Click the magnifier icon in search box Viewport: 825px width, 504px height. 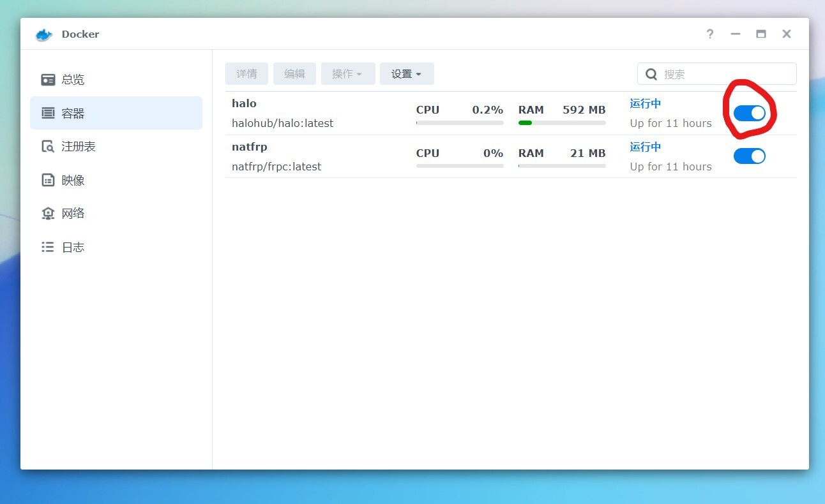651,74
